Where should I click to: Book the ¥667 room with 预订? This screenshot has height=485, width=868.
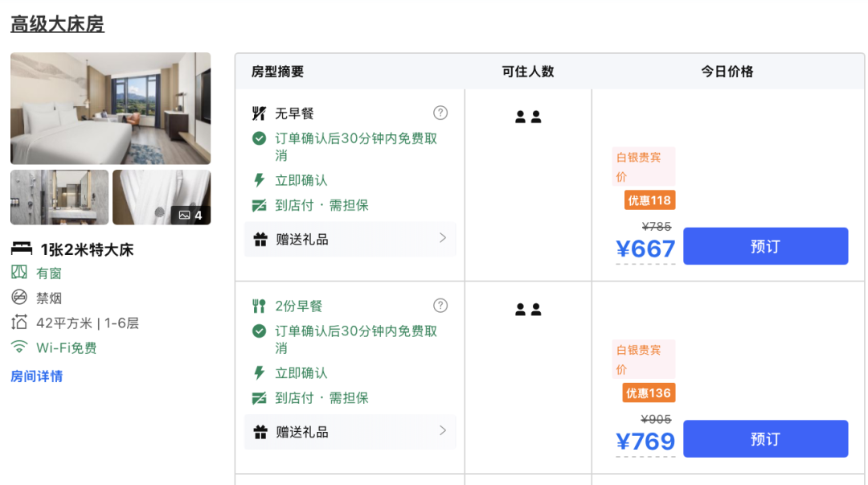(766, 246)
